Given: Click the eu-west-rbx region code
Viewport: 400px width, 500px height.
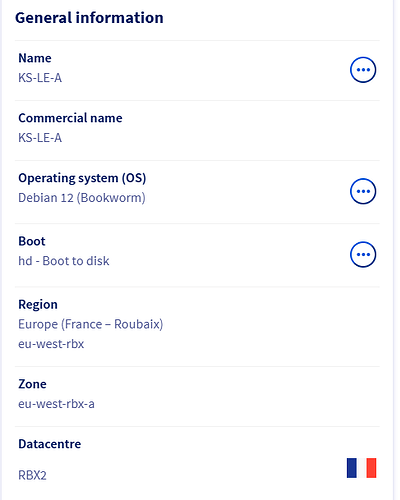Looking at the screenshot, I should [x=51, y=344].
